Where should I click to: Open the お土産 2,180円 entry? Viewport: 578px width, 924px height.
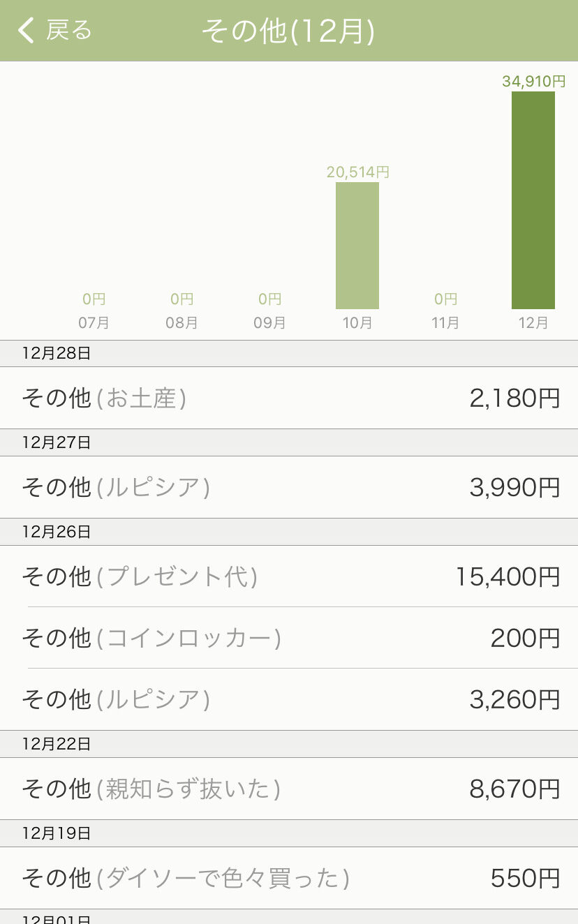(x=289, y=398)
